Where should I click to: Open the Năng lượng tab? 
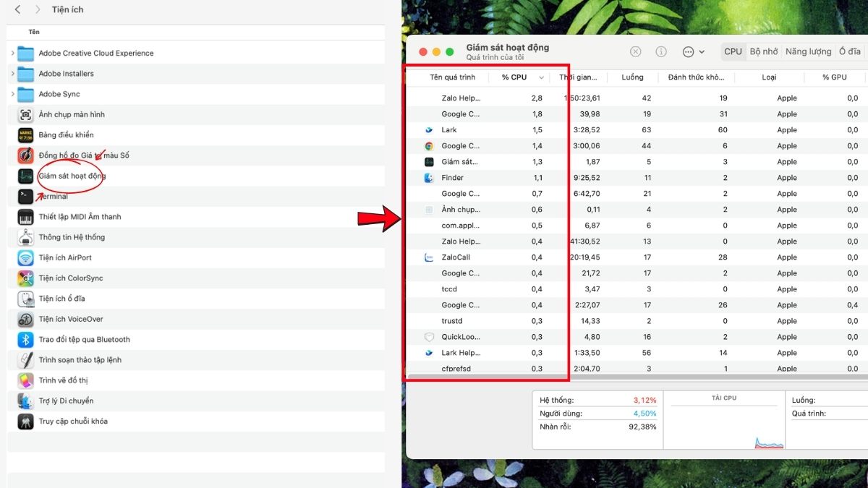[809, 51]
